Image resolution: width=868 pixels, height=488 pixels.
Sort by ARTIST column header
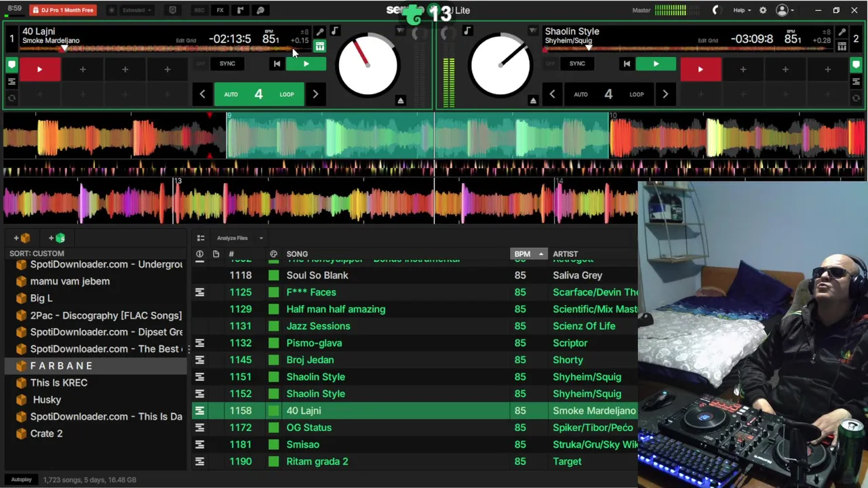566,254
